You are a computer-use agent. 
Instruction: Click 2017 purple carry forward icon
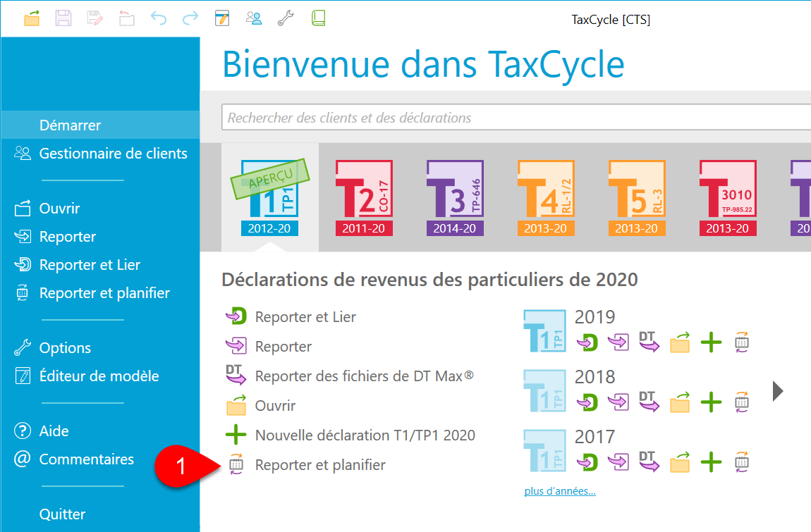[x=618, y=462]
